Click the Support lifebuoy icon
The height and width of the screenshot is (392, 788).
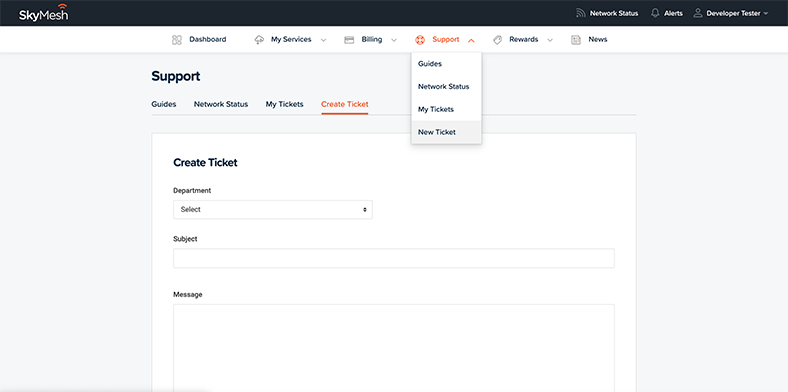[x=420, y=40]
